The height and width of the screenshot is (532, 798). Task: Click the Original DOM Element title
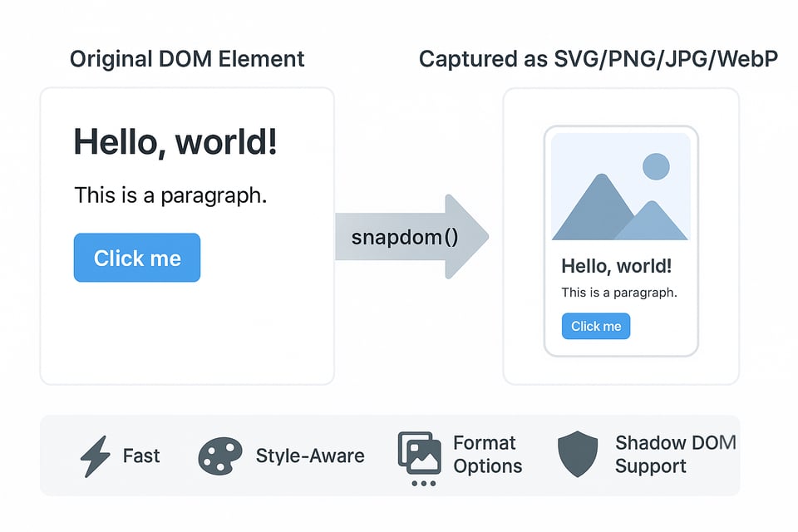(187, 59)
